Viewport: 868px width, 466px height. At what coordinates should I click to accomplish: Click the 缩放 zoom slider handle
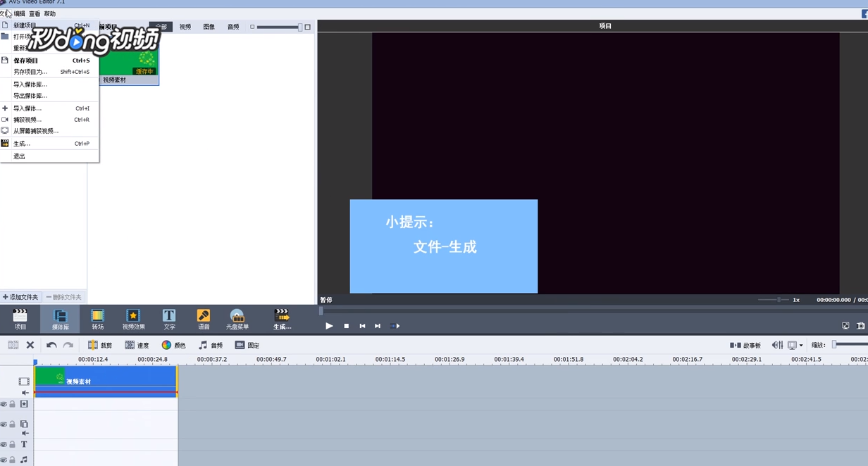click(x=834, y=345)
